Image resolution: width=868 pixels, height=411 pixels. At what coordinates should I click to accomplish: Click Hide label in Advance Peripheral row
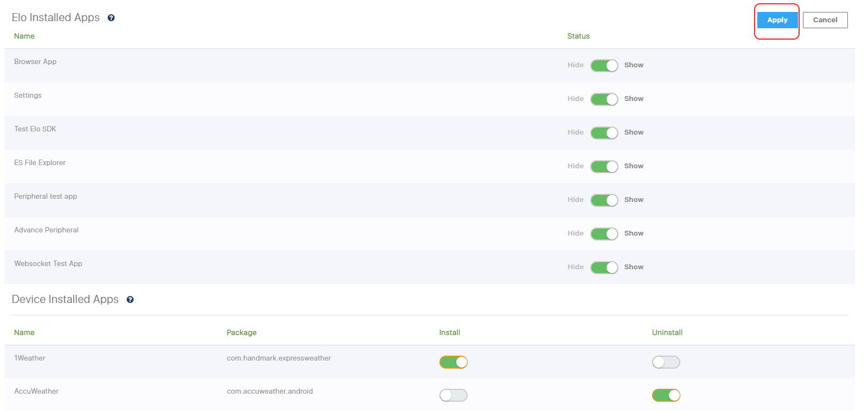tap(576, 233)
